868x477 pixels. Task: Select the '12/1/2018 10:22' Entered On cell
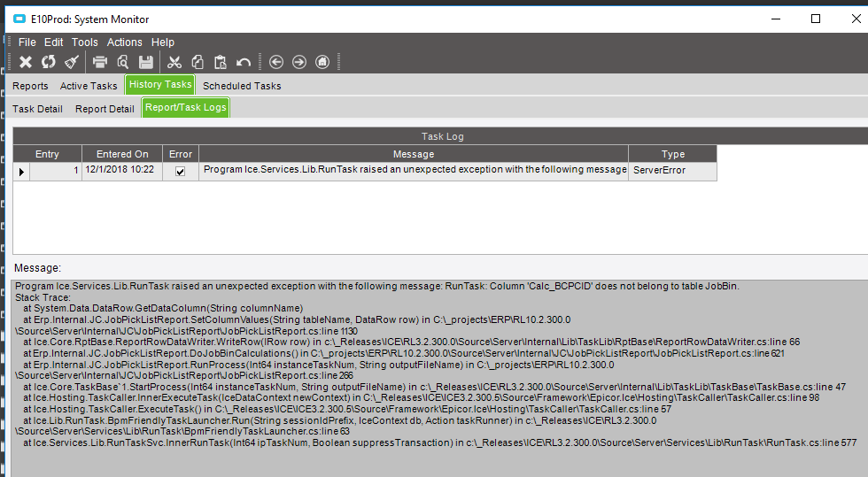coord(122,172)
